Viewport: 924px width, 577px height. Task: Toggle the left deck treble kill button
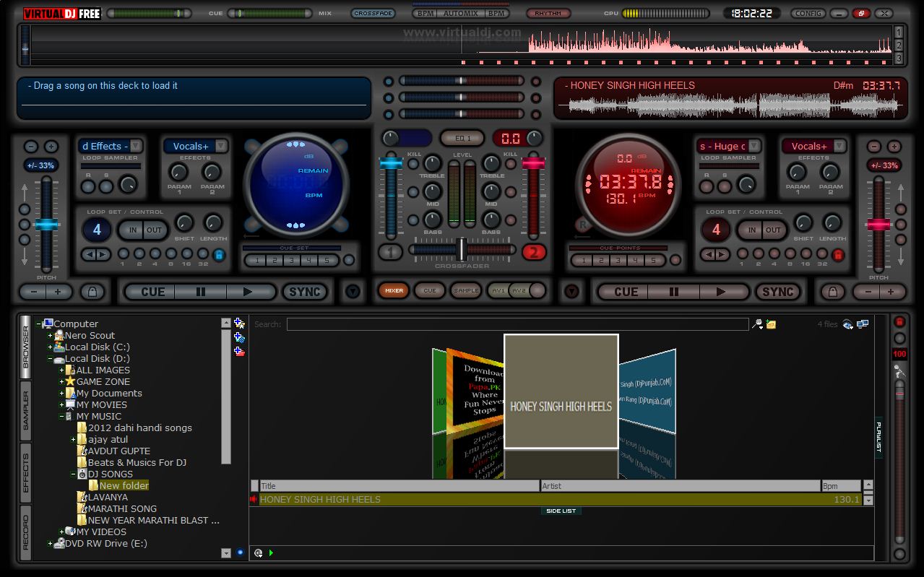414,164
